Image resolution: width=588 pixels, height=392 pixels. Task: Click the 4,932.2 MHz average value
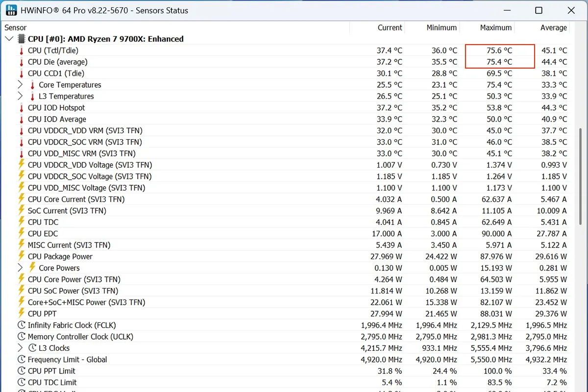546,359
